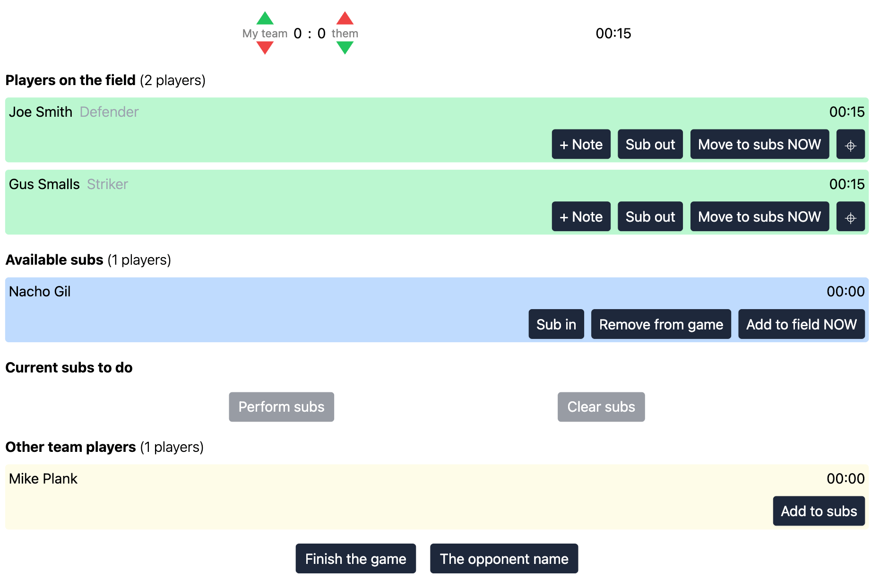The height and width of the screenshot is (588, 880).
Task: Move Gus Smalls to subs NOW
Action: 759,217
